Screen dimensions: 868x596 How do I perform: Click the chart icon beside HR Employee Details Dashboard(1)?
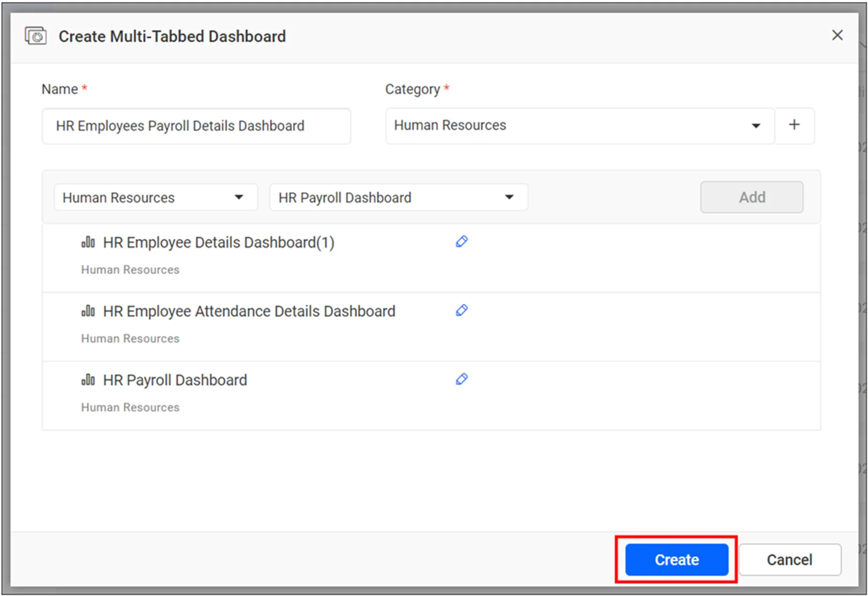pyautogui.click(x=87, y=242)
